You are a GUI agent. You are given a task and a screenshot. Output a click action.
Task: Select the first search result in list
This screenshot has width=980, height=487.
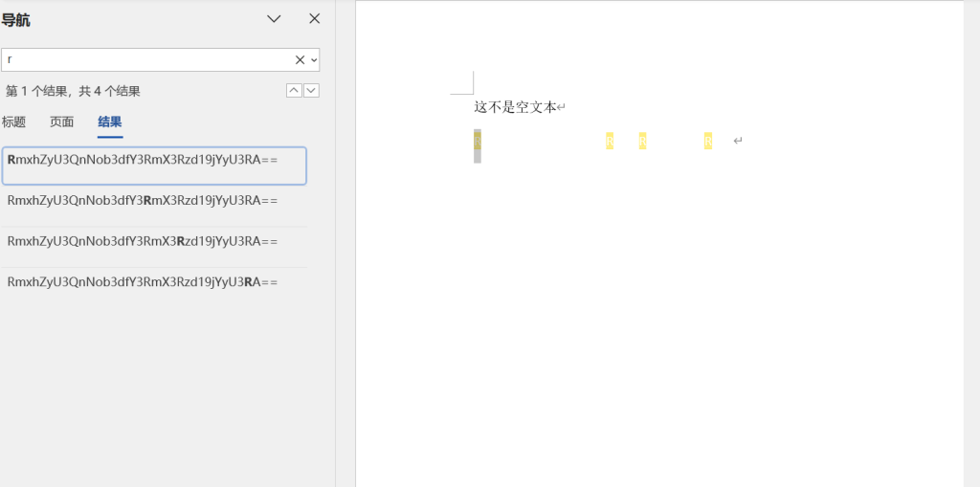pyautogui.click(x=153, y=166)
